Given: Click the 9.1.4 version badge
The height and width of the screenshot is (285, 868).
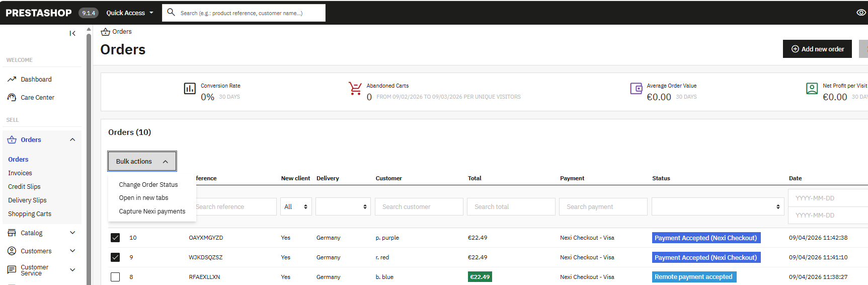Looking at the screenshot, I should point(89,13).
